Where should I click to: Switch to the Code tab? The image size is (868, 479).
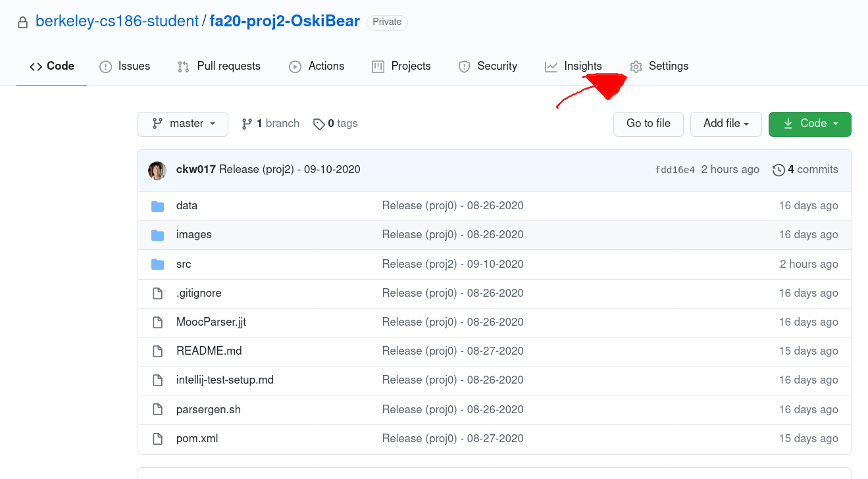[x=52, y=66]
